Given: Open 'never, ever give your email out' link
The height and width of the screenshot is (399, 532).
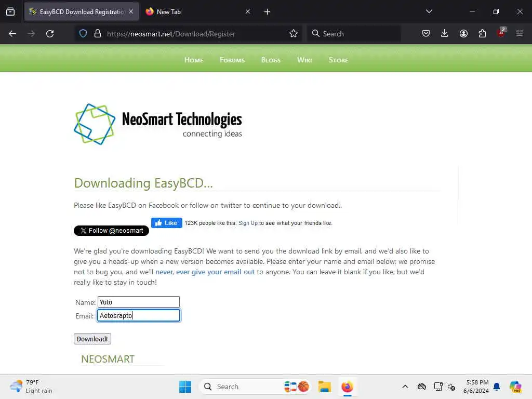Looking at the screenshot, I should tap(205, 272).
